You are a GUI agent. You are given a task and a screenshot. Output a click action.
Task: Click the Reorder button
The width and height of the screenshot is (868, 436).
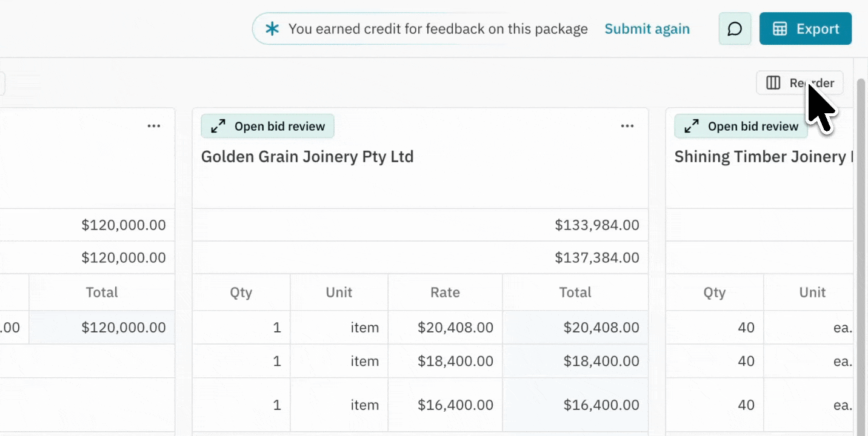(x=799, y=83)
